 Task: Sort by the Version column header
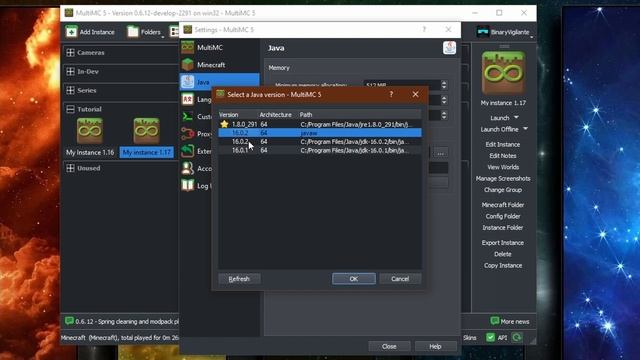pyautogui.click(x=238, y=115)
